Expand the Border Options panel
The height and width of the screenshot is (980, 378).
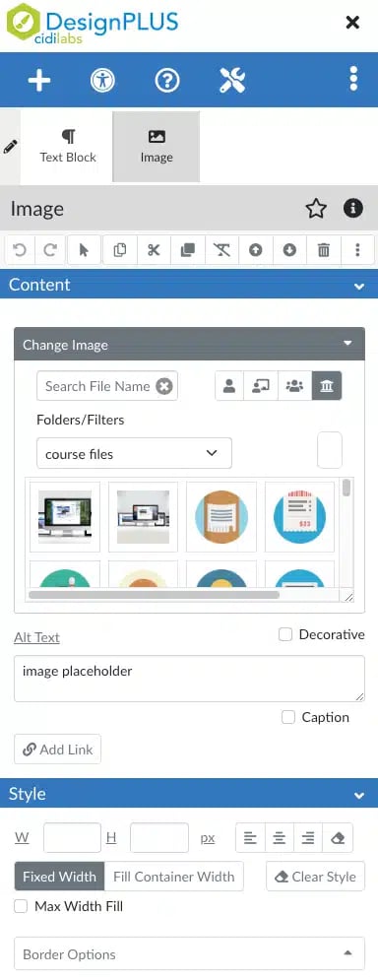click(x=189, y=953)
